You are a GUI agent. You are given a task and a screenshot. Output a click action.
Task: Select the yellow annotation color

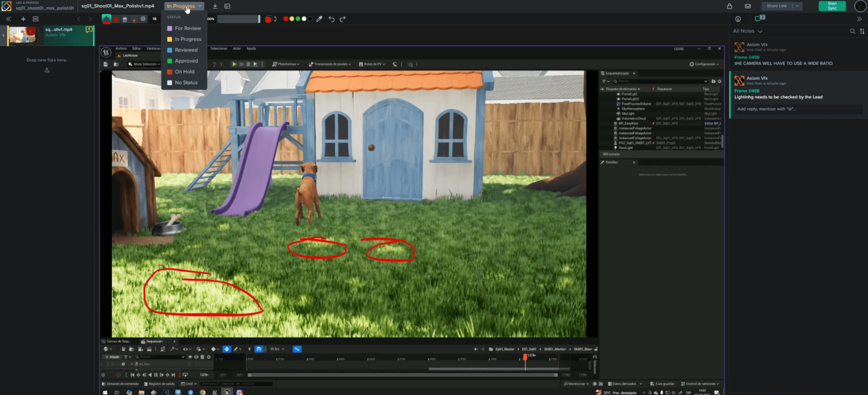(291, 19)
